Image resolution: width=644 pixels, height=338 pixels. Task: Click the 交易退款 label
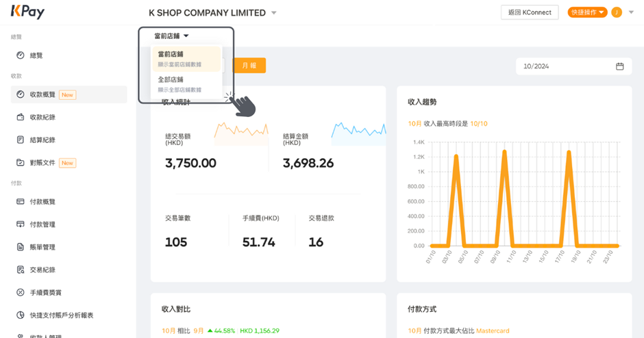click(321, 218)
